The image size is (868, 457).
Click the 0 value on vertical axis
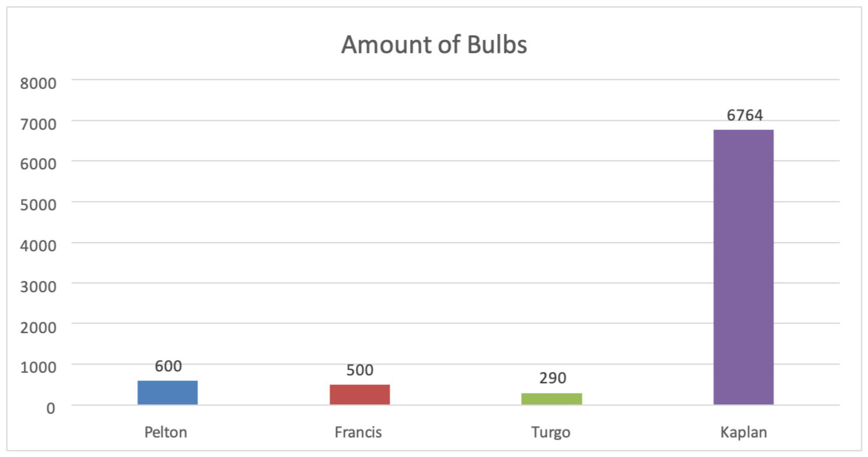tap(51, 408)
